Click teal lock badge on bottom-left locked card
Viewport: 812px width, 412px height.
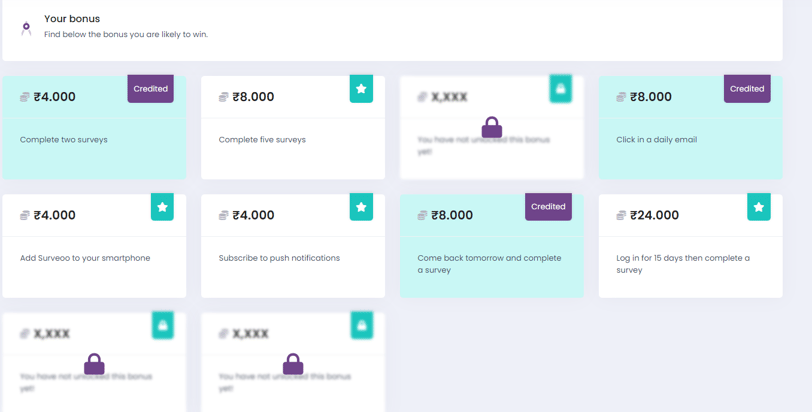point(163,325)
